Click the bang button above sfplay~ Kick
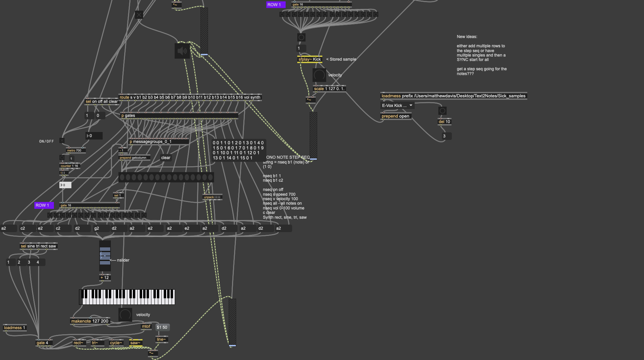Image resolution: width=644 pixels, height=360 pixels. (x=301, y=37)
